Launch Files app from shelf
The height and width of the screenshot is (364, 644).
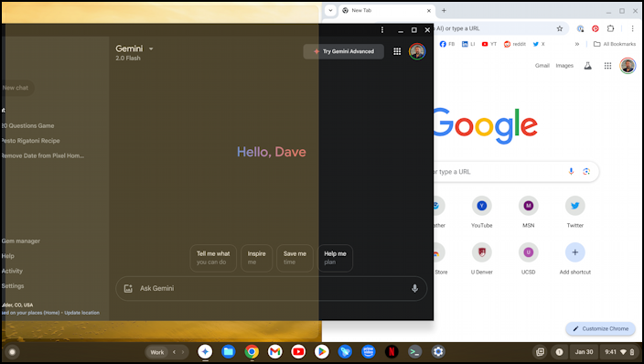(x=229, y=352)
